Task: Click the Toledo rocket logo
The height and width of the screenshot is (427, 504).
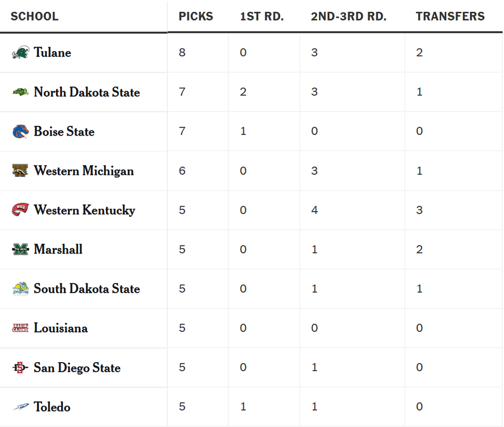Action: (x=21, y=407)
